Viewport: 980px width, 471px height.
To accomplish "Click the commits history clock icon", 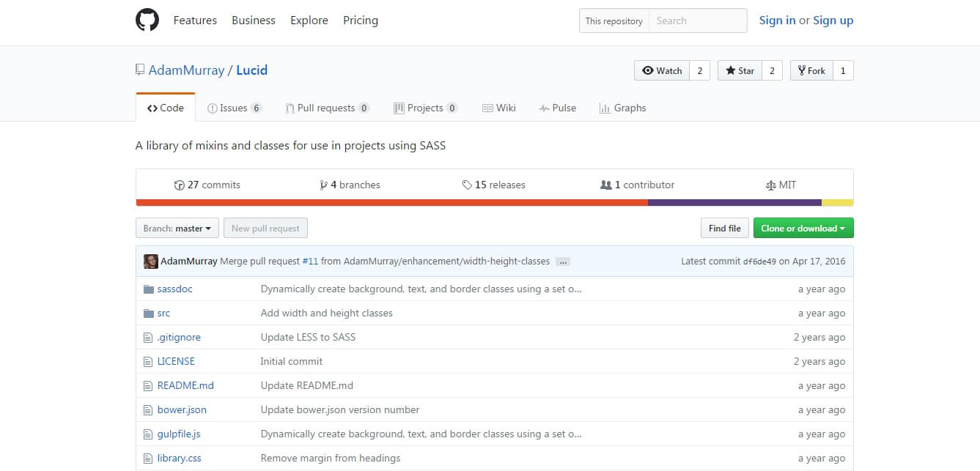I will pos(180,185).
